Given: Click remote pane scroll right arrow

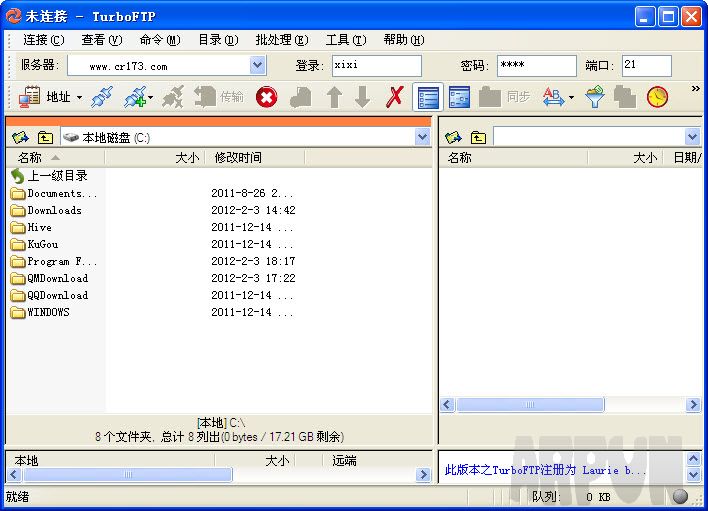Looking at the screenshot, I should (693, 404).
